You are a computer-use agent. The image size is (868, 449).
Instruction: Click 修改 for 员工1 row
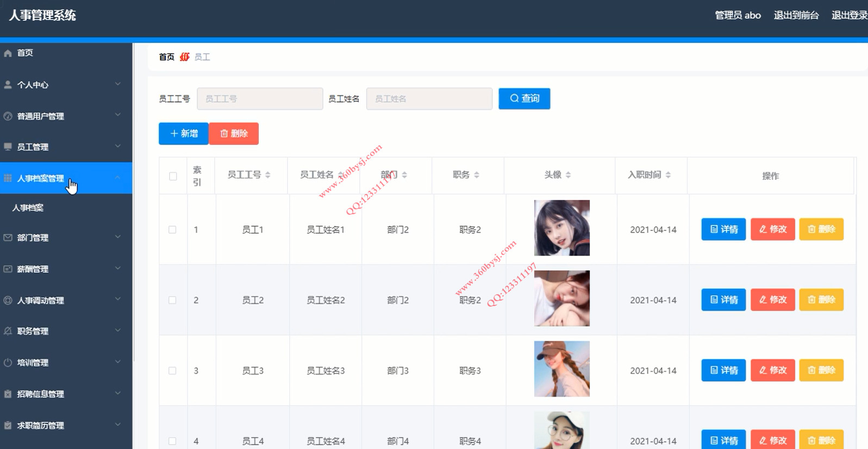point(773,229)
